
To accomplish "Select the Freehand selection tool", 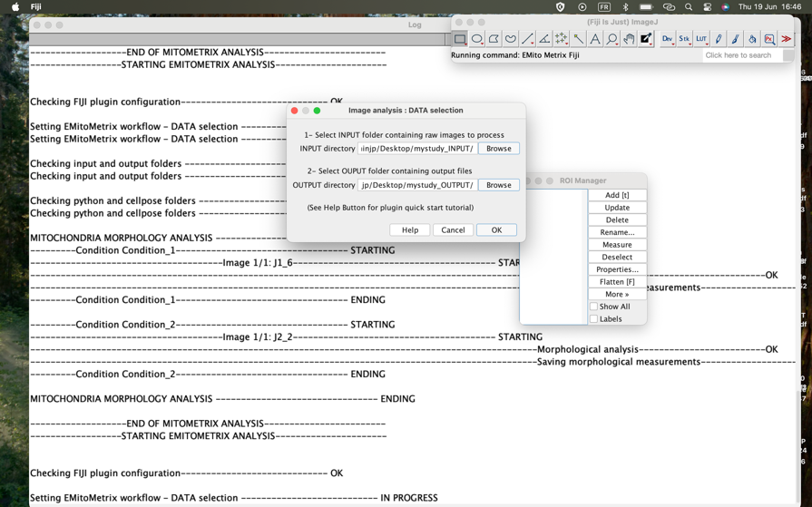I will 511,39.
